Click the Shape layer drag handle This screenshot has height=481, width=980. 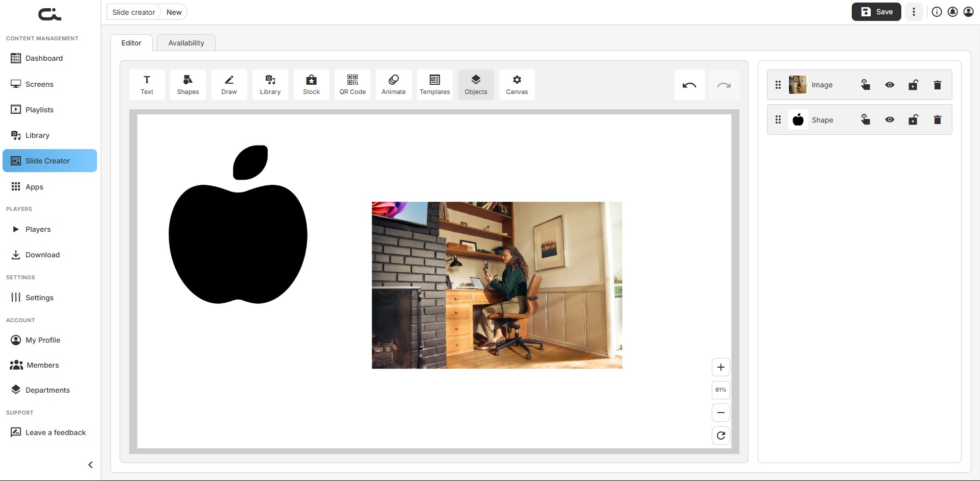pos(778,120)
